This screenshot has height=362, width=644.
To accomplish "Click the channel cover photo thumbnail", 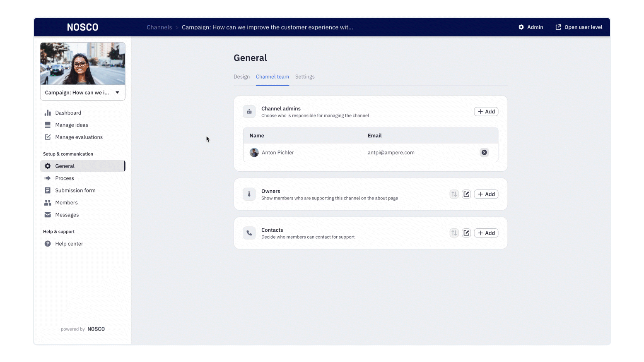I will [82, 63].
